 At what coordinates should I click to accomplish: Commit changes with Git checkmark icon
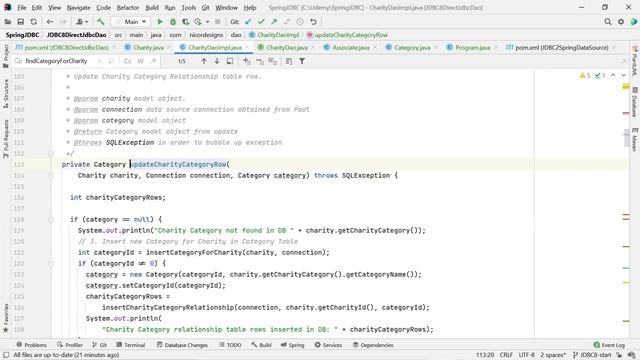coord(261,22)
